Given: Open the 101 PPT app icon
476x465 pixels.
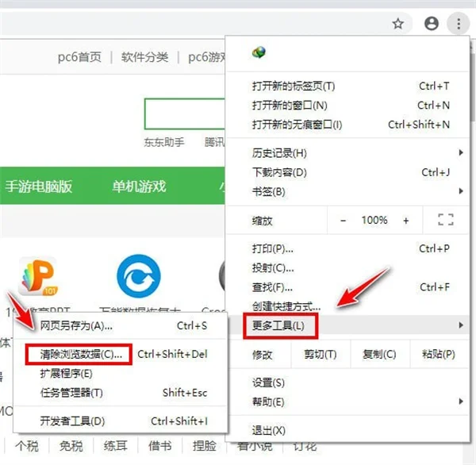Looking at the screenshot, I should 38,276.
